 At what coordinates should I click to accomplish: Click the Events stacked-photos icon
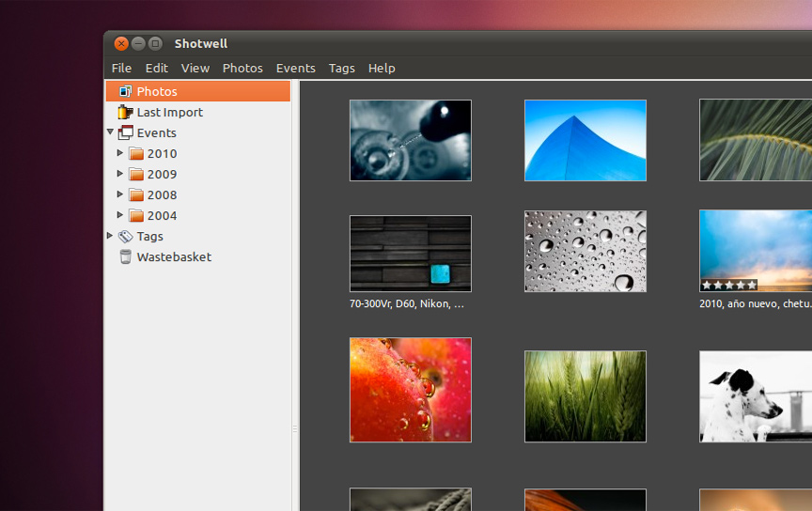tap(125, 132)
